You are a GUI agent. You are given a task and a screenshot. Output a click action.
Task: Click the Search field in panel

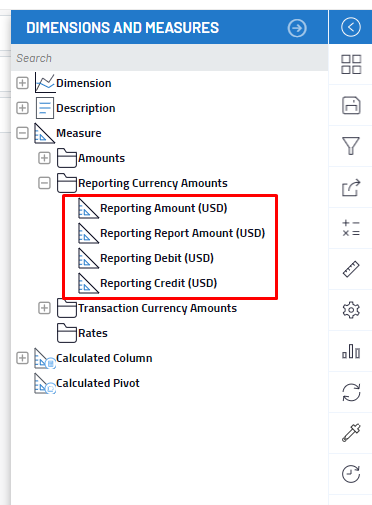point(169,58)
